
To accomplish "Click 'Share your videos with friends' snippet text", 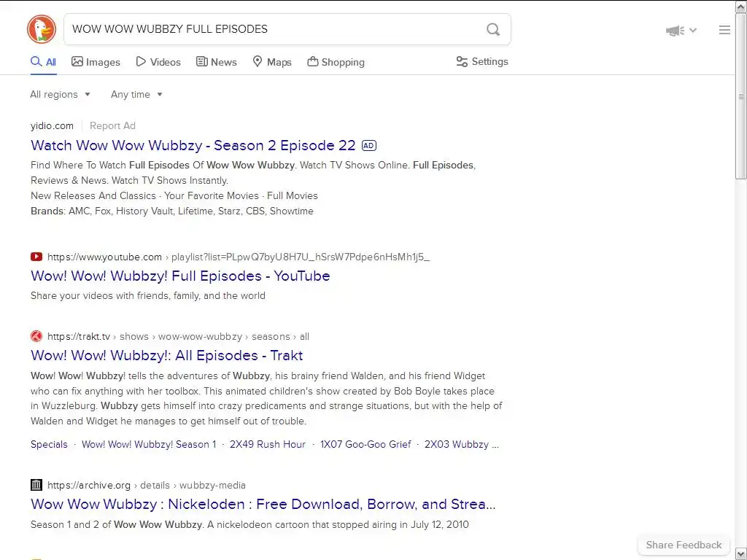I will 147,296.
